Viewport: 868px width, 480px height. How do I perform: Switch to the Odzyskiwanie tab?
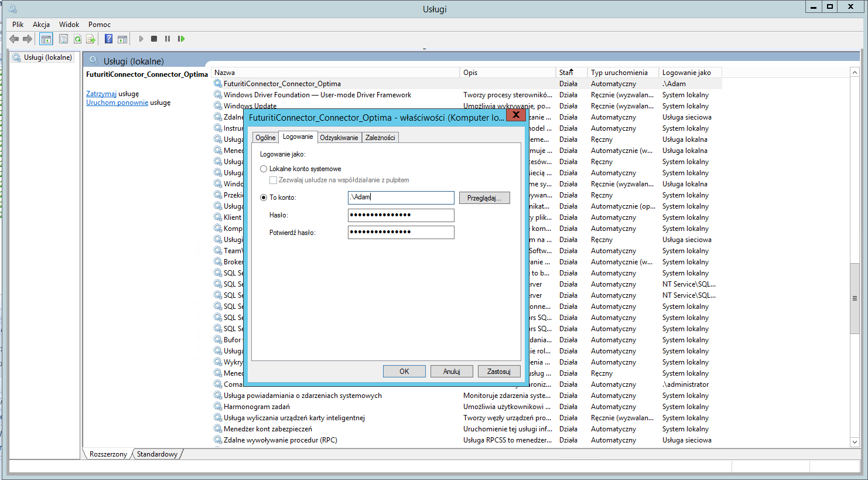point(339,138)
